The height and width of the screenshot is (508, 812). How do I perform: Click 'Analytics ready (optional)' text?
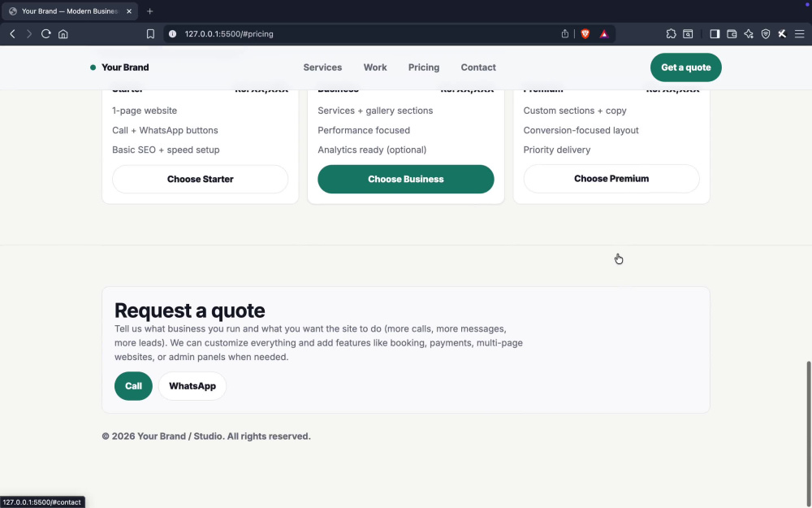tap(372, 150)
